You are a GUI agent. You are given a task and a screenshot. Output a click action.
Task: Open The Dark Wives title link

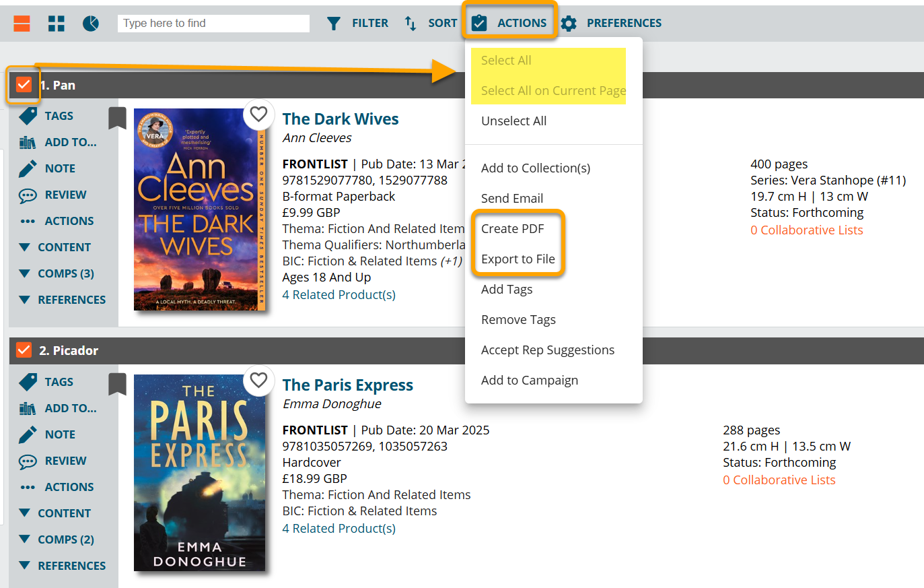pyautogui.click(x=341, y=119)
